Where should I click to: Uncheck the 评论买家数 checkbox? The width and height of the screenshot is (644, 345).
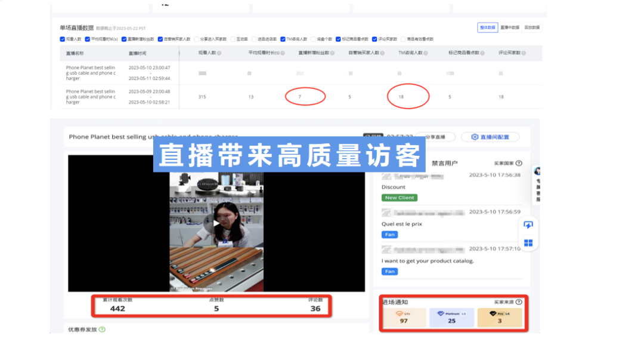374,39
